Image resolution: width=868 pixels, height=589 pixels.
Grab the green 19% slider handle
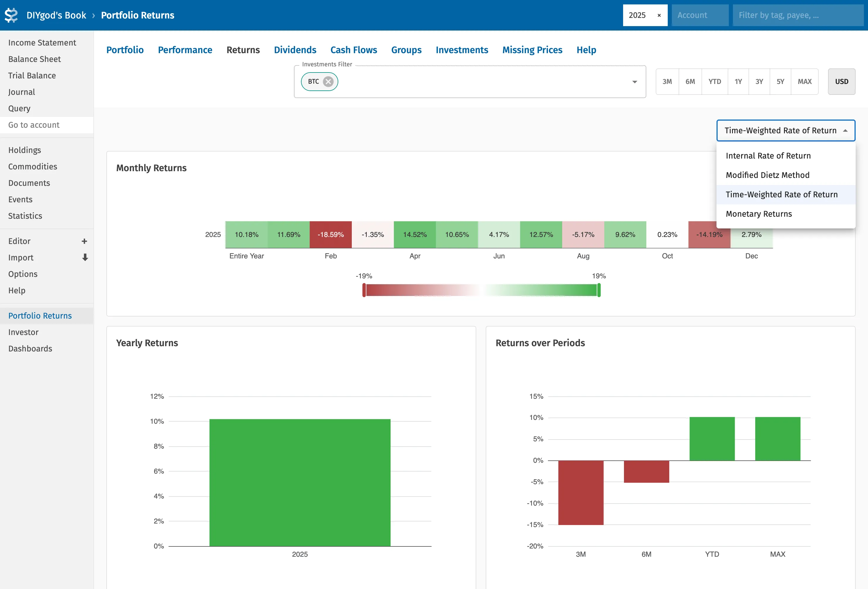click(x=599, y=290)
